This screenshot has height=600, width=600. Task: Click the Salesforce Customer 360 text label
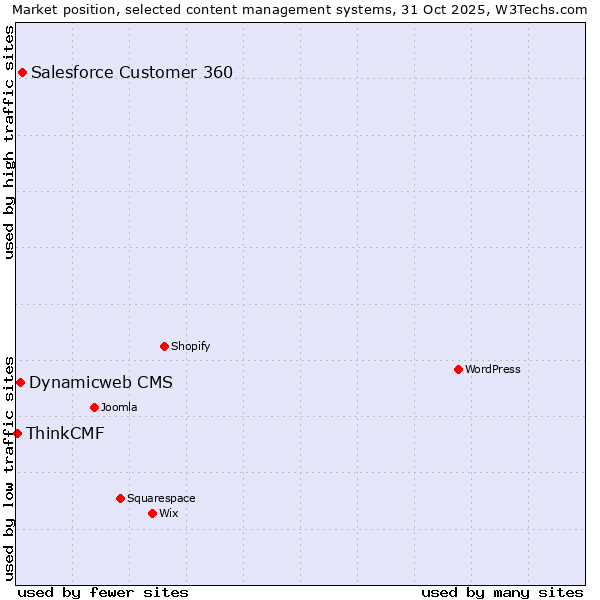pyautogui.click(x=131, y=72)
